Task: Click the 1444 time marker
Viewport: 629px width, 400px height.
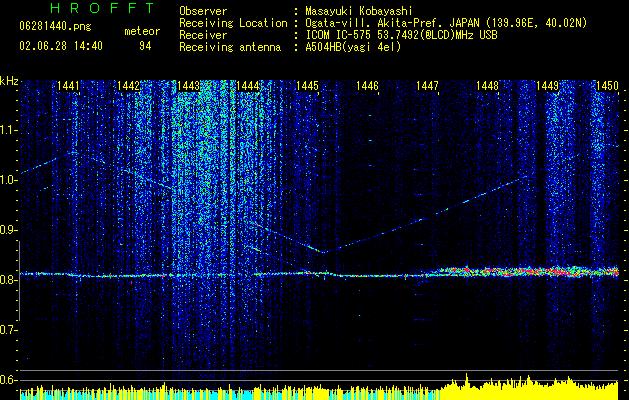Action: tap(248, 86)
